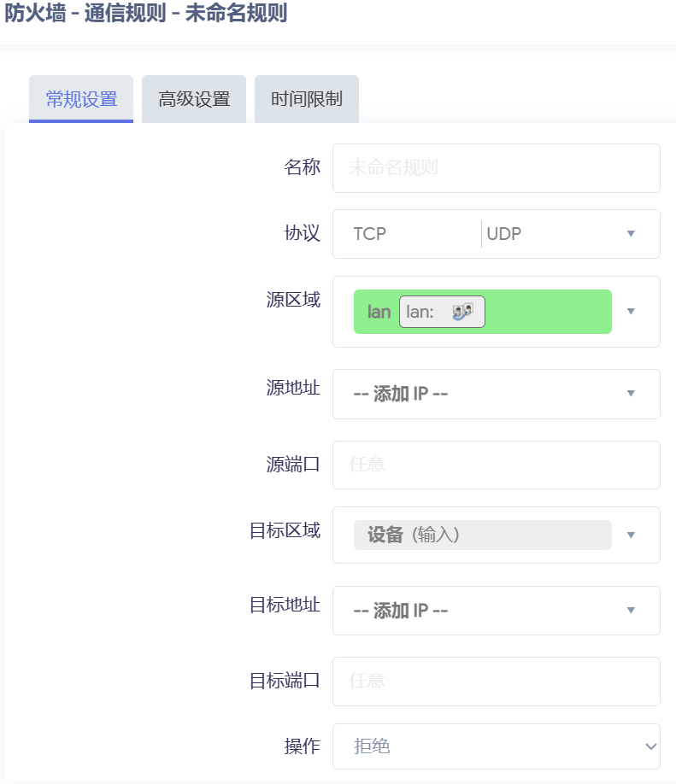This screenshot has height=784, width=676.
Task: Click the 名称 input showing 未命名规则
Action: coord(496,168)
